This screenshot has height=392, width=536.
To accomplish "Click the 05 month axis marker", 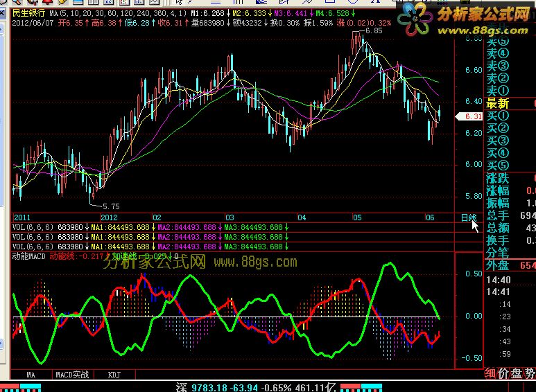I will click(357, 218).
